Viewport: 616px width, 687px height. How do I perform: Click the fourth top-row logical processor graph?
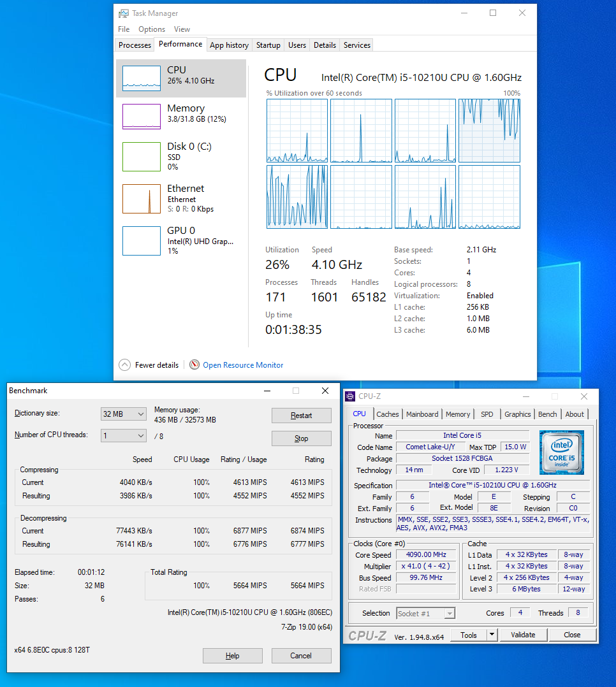point(489,131)
